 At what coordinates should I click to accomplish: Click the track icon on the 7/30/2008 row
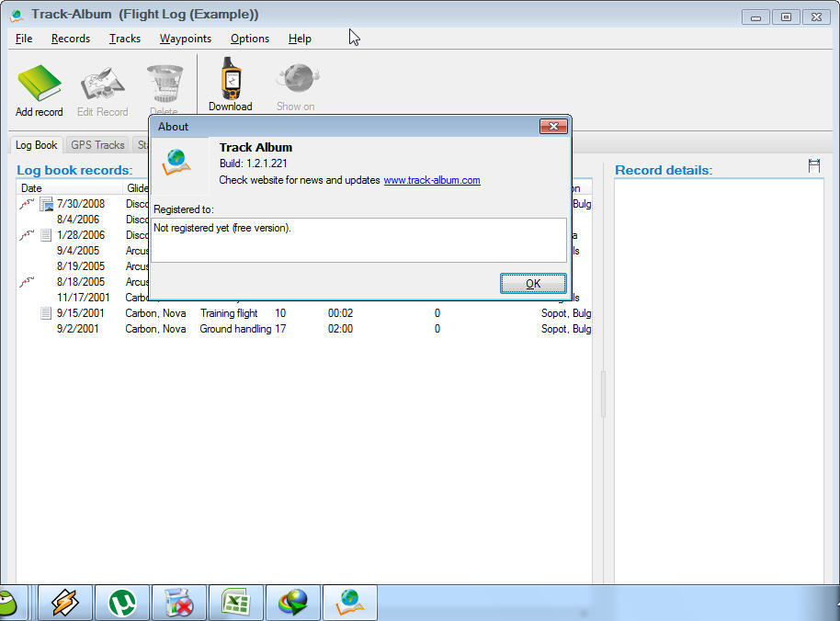pyautogui.click(x=27, y=204)
